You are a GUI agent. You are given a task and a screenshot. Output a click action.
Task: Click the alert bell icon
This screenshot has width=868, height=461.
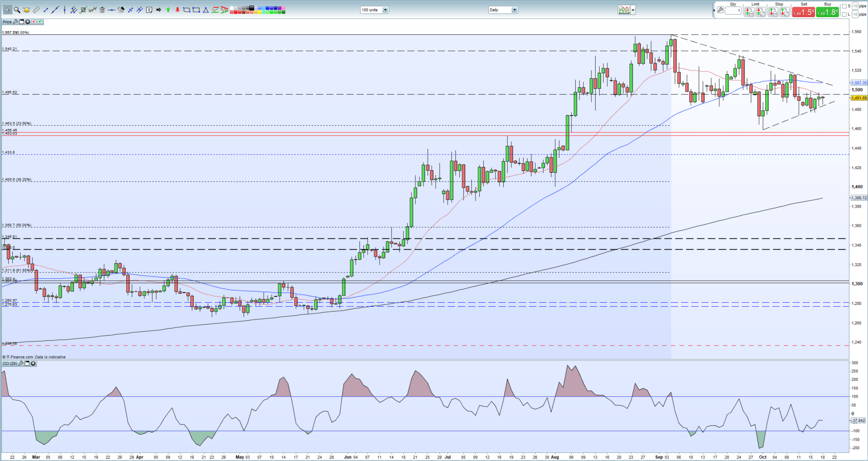[26, 10]
